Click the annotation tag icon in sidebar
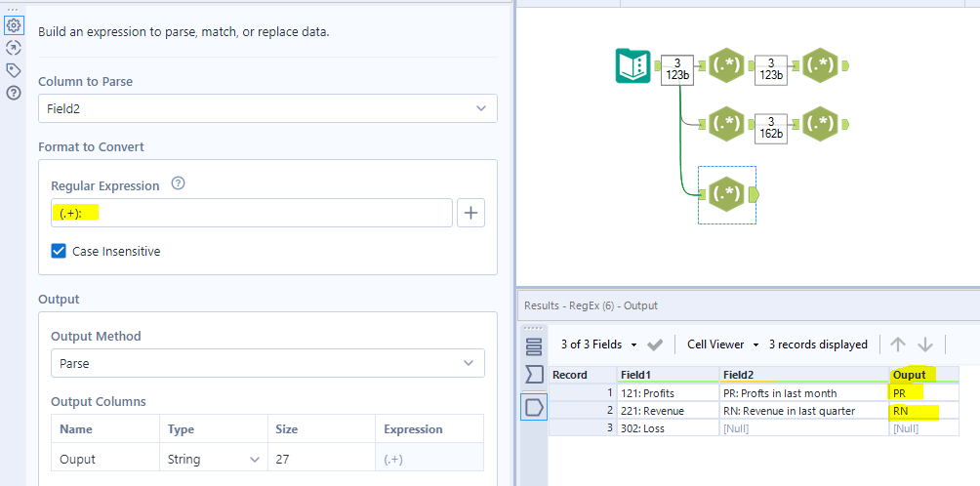The image size is (980, 486). pyautogui.click(x=14, y=70)
